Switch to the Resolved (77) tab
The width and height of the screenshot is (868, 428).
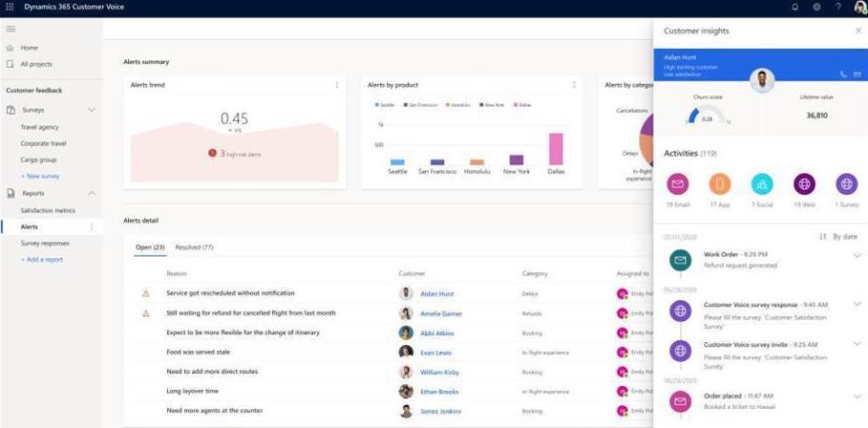click(194, 247)
